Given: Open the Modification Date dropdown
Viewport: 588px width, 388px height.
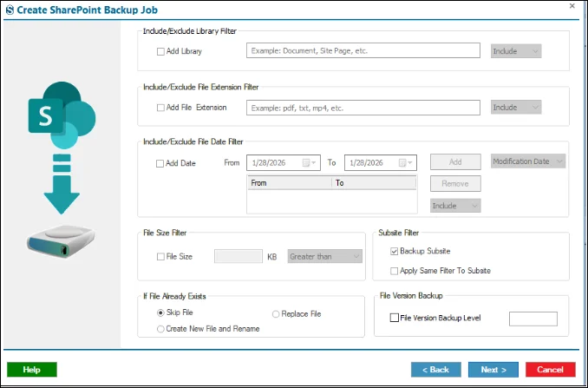Looking at the screenshot, I should point(528,161).
